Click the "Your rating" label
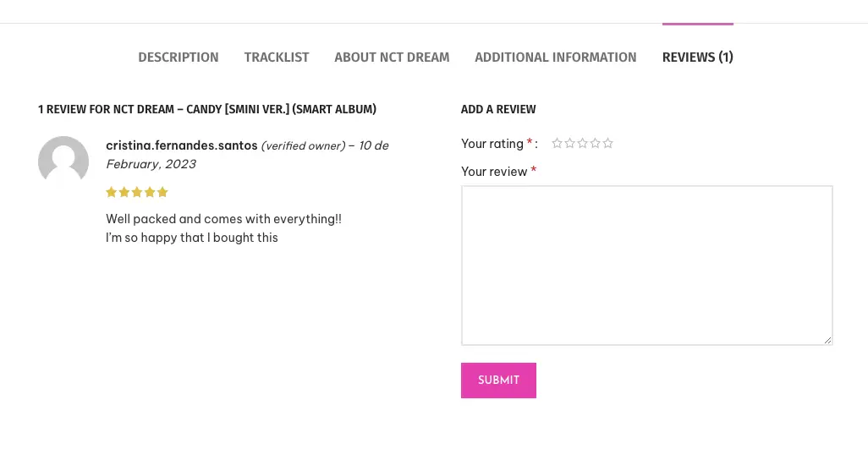 pyautogui.click(x=492, y=144)
